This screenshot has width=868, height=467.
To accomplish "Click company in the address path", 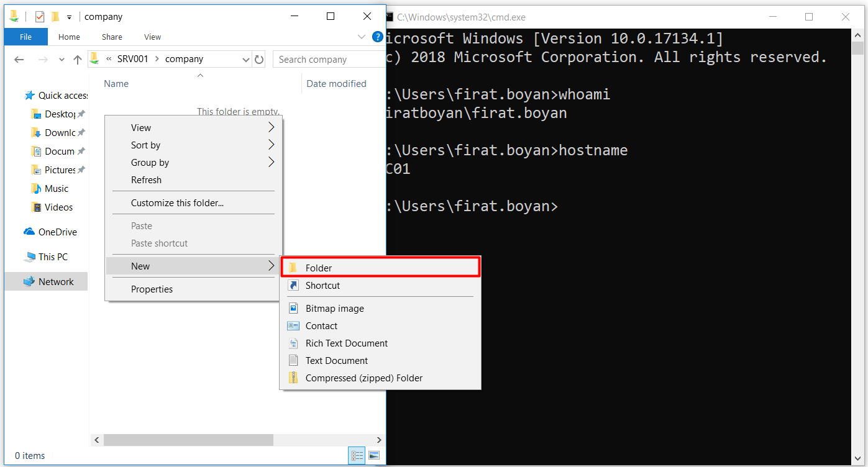I will (x=184, y=59).
